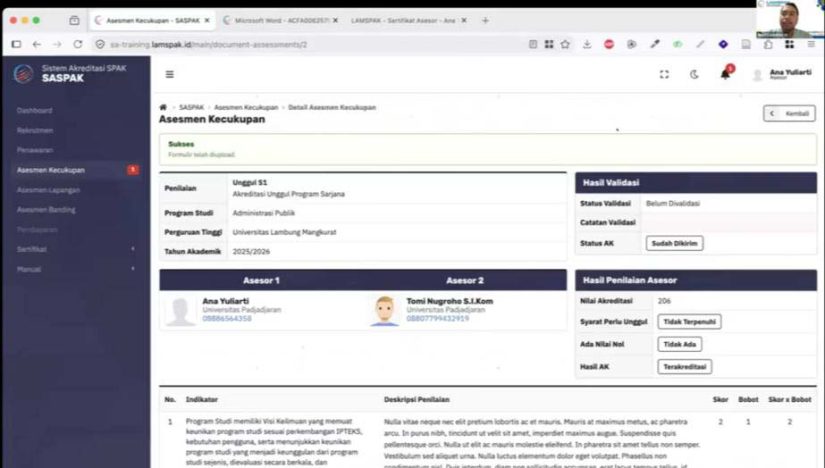The width and height of the screenshot is (825, 468).
Task: Open Rekrutmen in sidebar
Action: pos(35,130)
